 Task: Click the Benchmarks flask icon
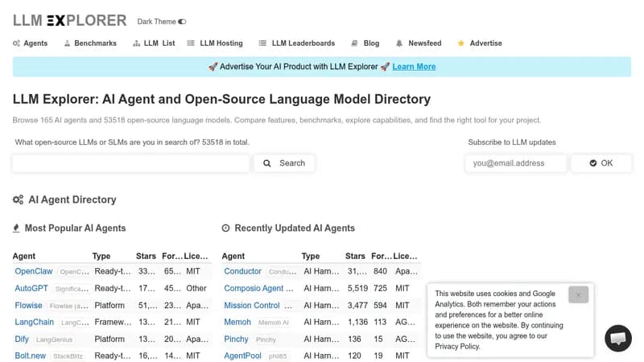tap(67, 43)
